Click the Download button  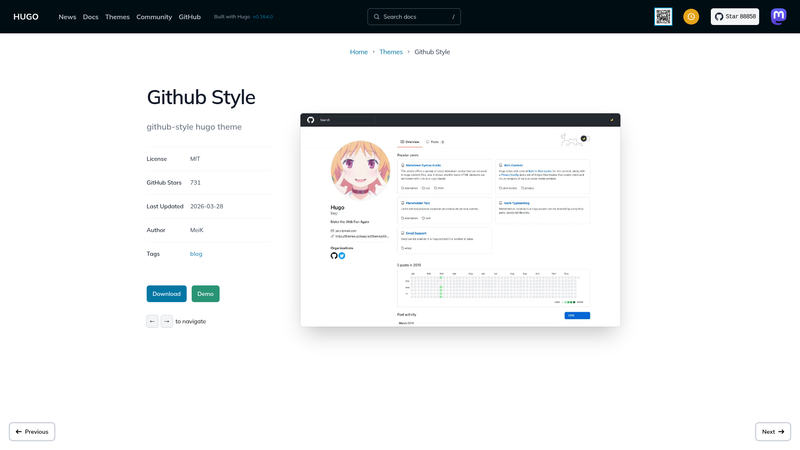coord(166,294)
